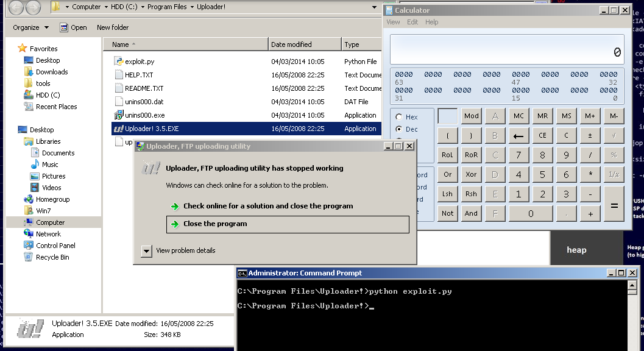Image resolution: width=644 pixels, height=351 pixels.
Task: Click the Calculator display field
Action: click(507, 49)
